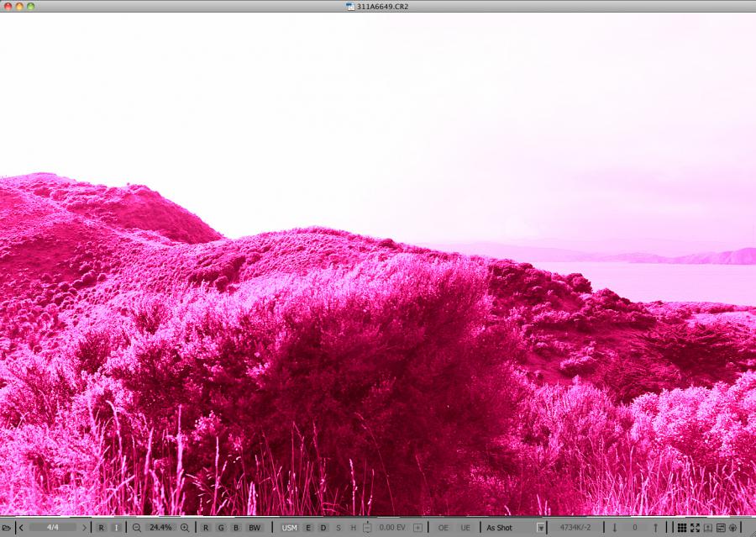Toggle the blue channel B button

pos(236,528)
